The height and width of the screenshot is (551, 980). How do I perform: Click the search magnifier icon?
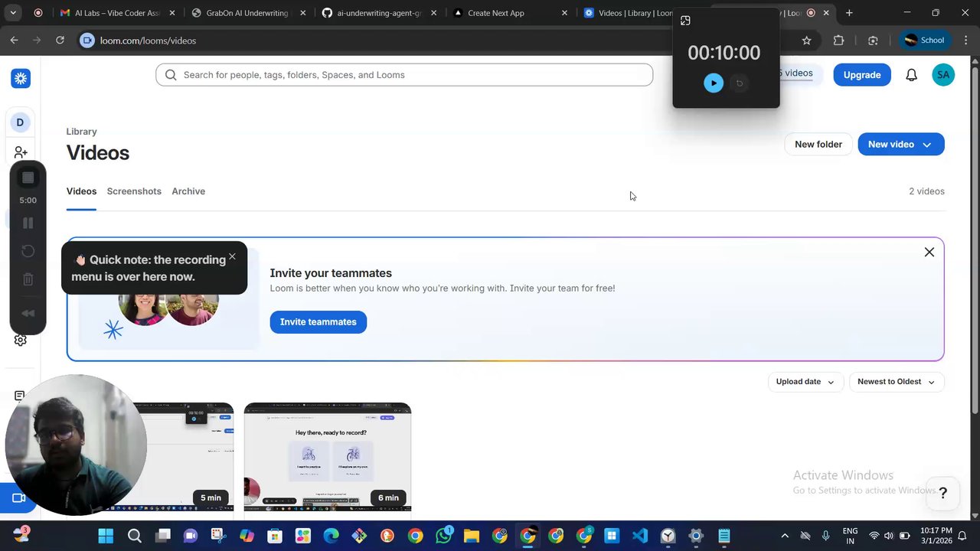click(171, 75)
